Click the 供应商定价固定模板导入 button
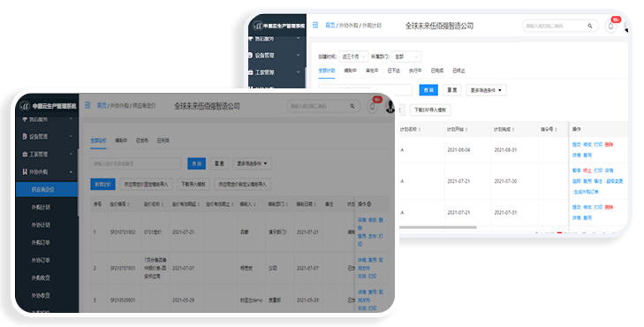 [146, 185]
